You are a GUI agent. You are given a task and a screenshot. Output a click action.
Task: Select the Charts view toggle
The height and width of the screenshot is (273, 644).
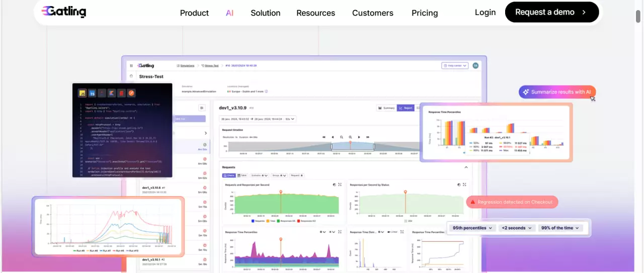(x=229, y=175)
